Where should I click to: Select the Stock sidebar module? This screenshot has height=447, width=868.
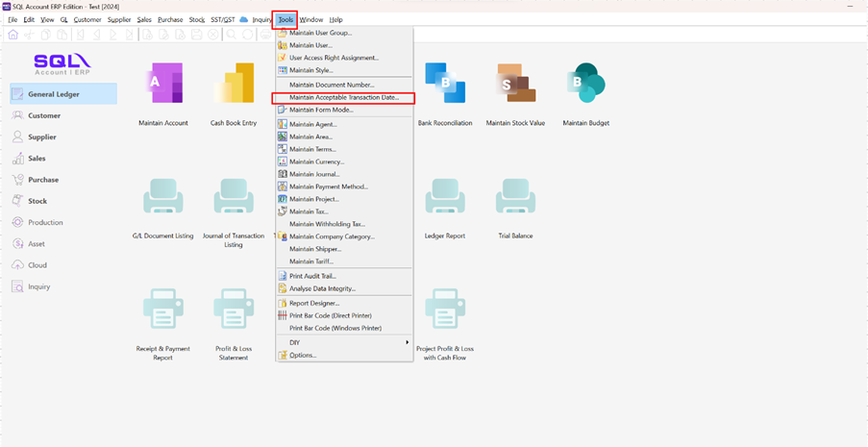37,201
